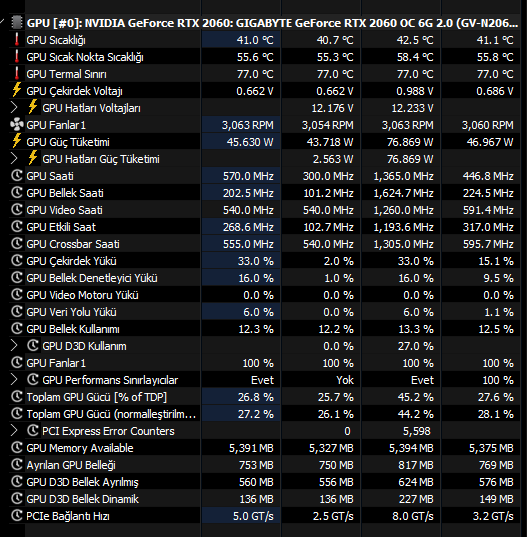Select the GPU Video Saati label
The width and height of the screenshot is (527, 537).
pos(64,210)
